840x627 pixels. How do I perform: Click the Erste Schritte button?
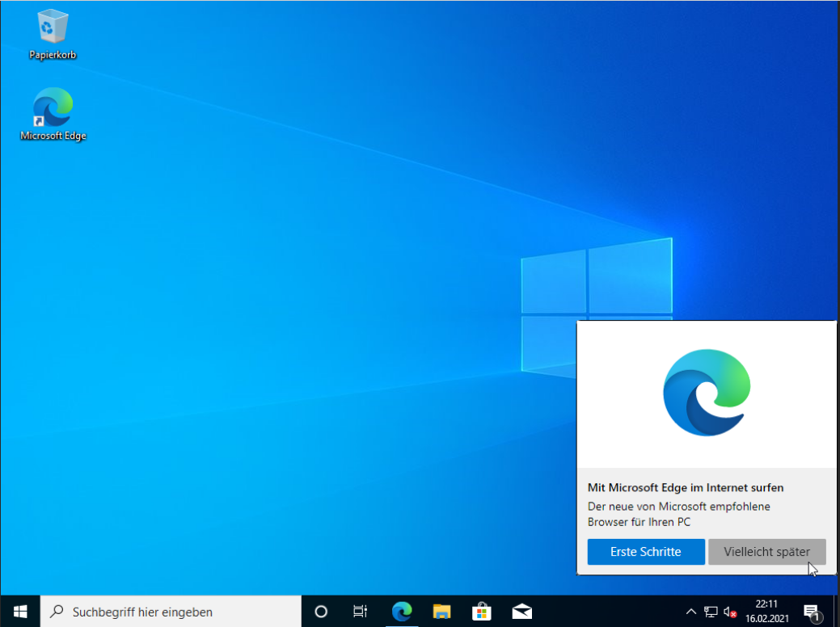pos(645,552)
